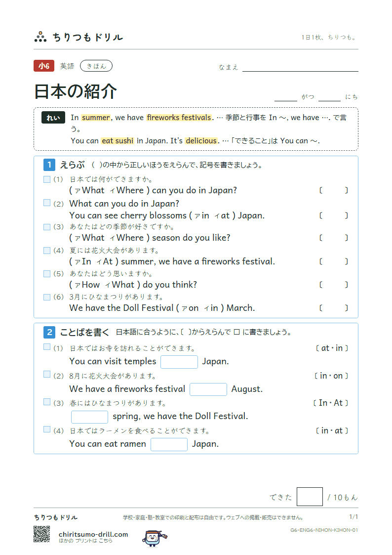
Task: Click the きほん level pill
Action: [x=96, y=66]
